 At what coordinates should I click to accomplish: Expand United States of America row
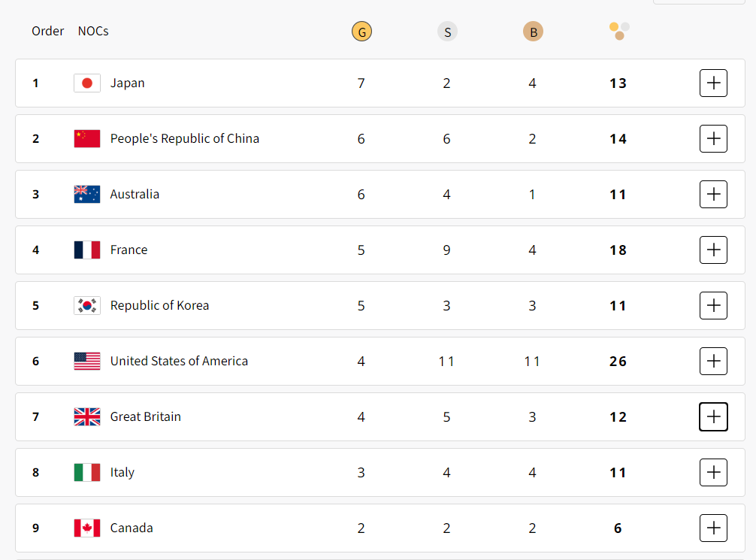713,361
